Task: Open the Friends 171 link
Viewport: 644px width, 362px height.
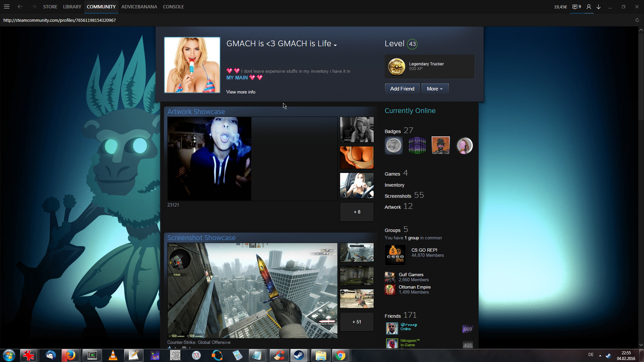Action: pos(400,315)
